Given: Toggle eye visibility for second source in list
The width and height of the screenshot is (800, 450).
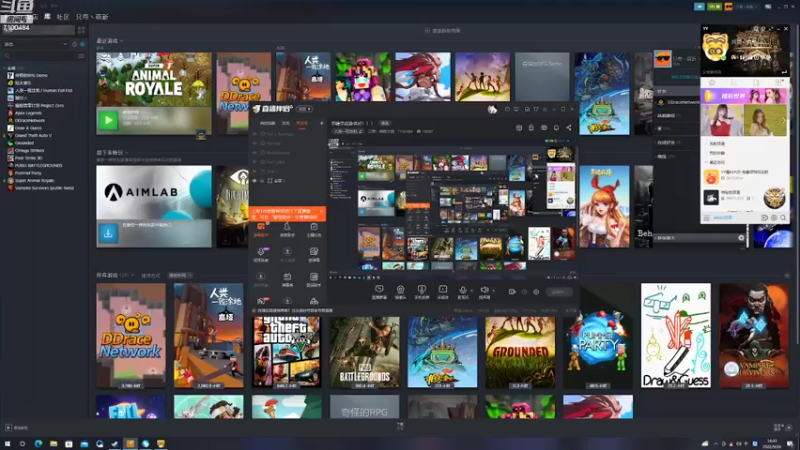Looking at the screenshot, I should tap(255, 143).
